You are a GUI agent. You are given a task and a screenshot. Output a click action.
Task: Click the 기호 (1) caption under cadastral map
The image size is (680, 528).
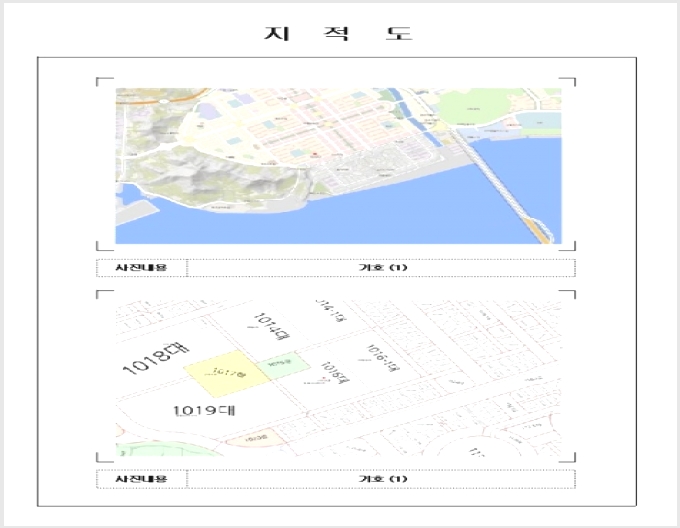coord(382,479)
